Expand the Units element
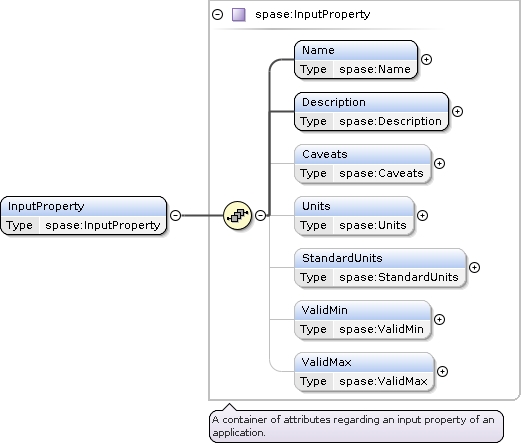Screen dimensions: 522x446 (x=422, y=215)
